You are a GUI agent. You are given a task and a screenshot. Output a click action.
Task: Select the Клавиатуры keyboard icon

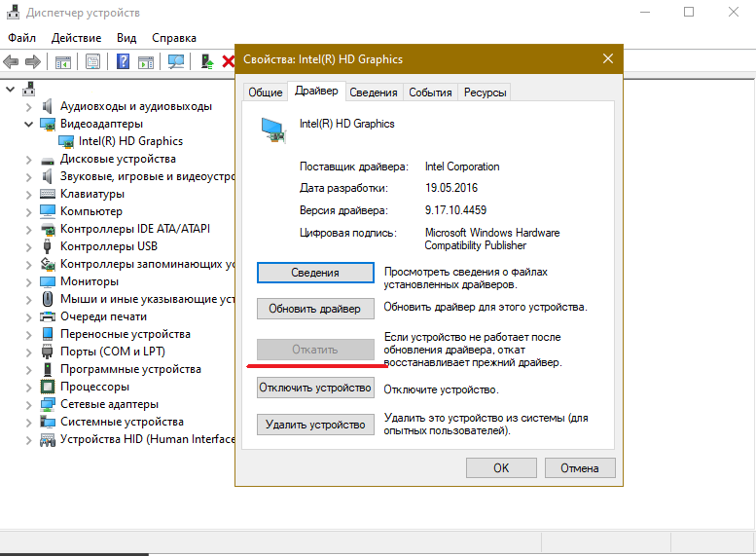coord(48,194)
